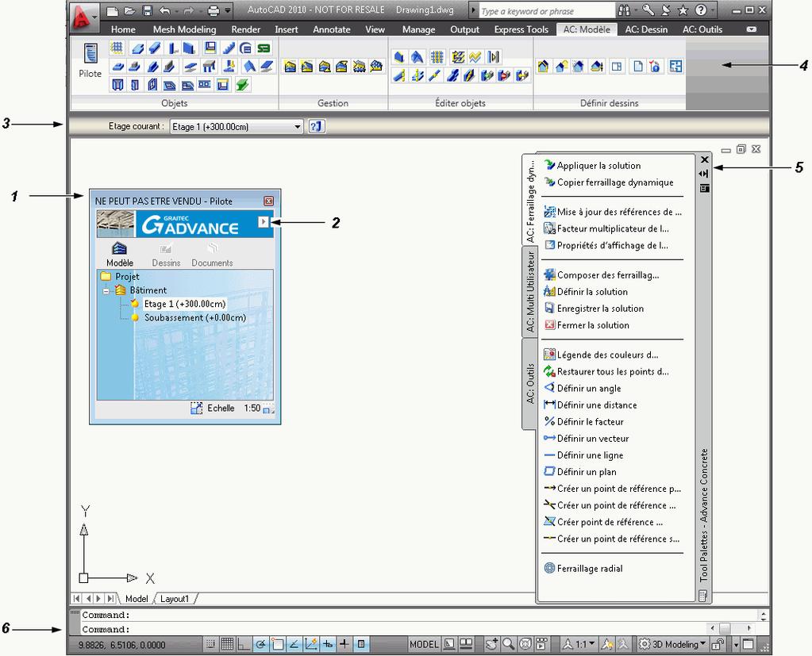
Task: Toggle Quick Properties in the status bar
Action: 361,644
